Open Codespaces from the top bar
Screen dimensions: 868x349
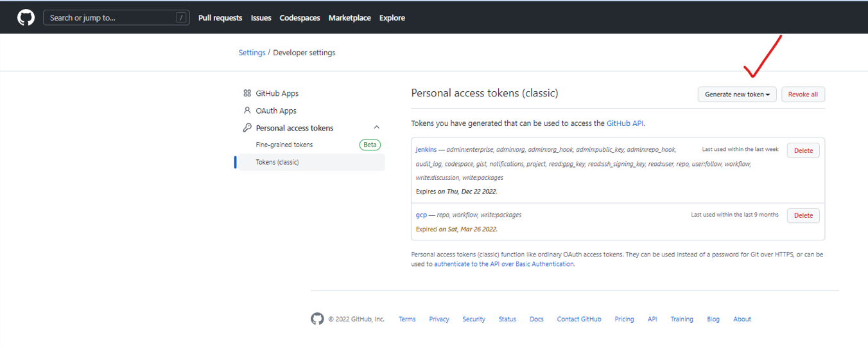click(x=300, y=18)
